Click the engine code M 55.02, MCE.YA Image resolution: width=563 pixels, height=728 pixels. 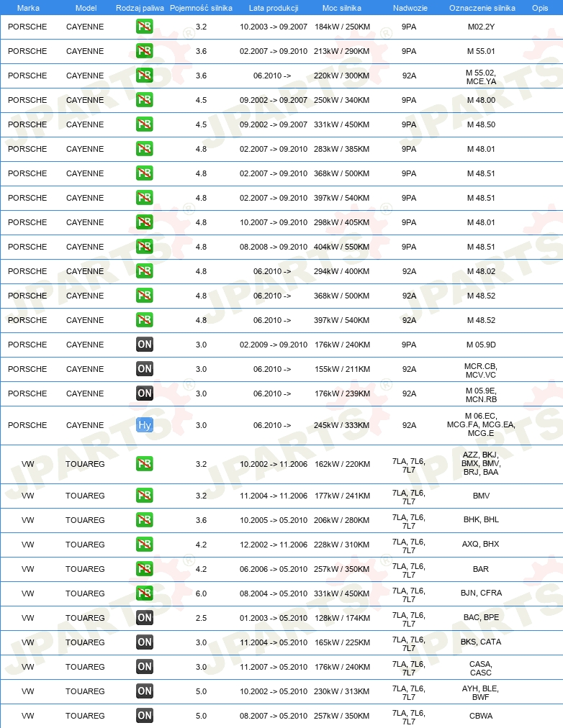(481, 77)
